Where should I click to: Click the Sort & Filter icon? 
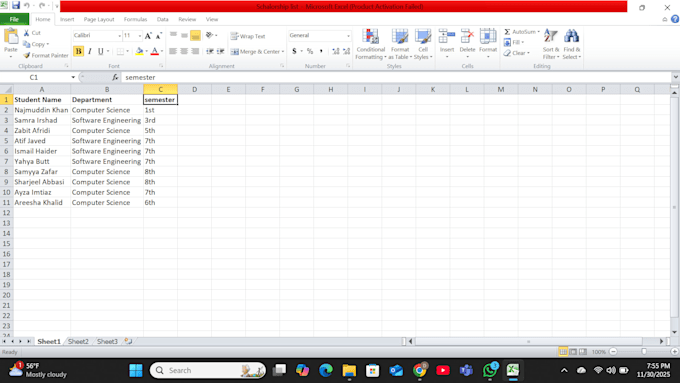pyautogui.click(x=551, y=36)
